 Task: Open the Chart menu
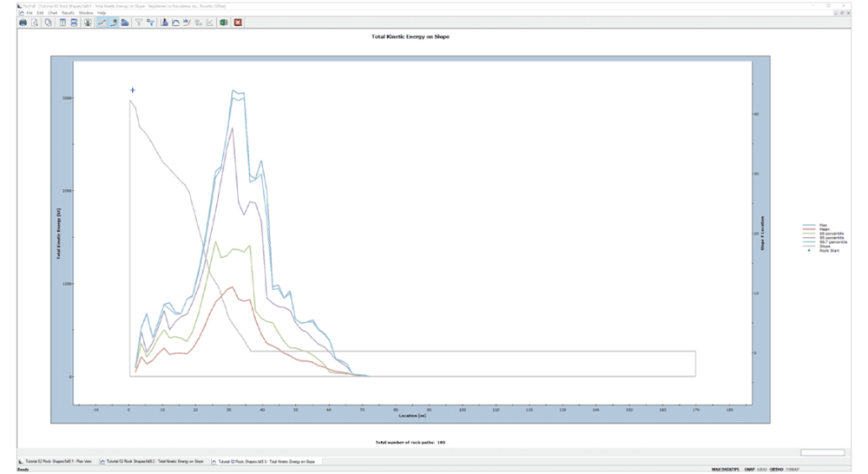(53, 13)
